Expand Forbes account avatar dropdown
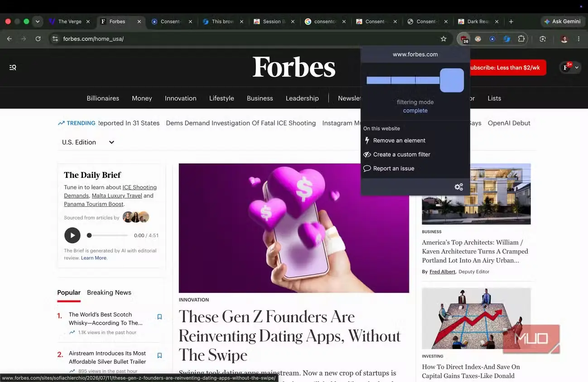This screenshot has width=588, height=382. pos(570,67)
